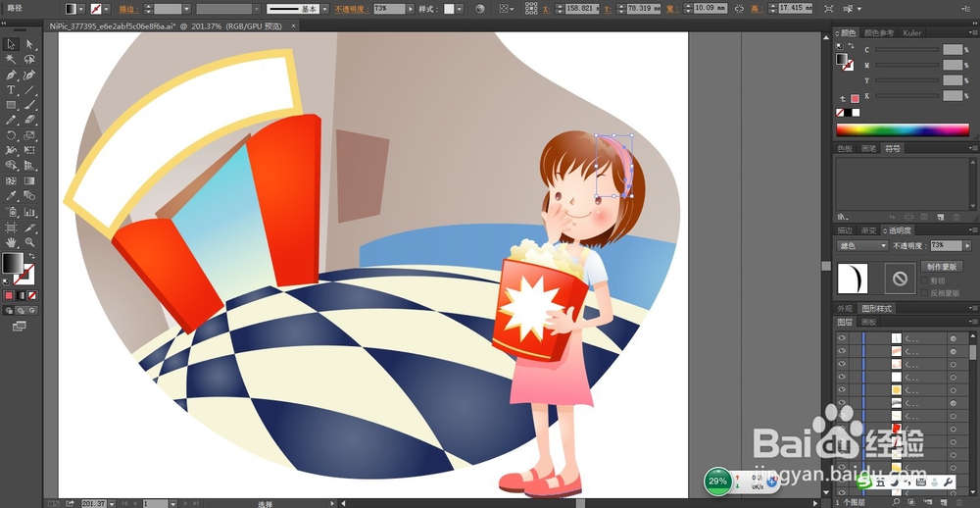Toggle visibility eye of the third layer row

842,364
